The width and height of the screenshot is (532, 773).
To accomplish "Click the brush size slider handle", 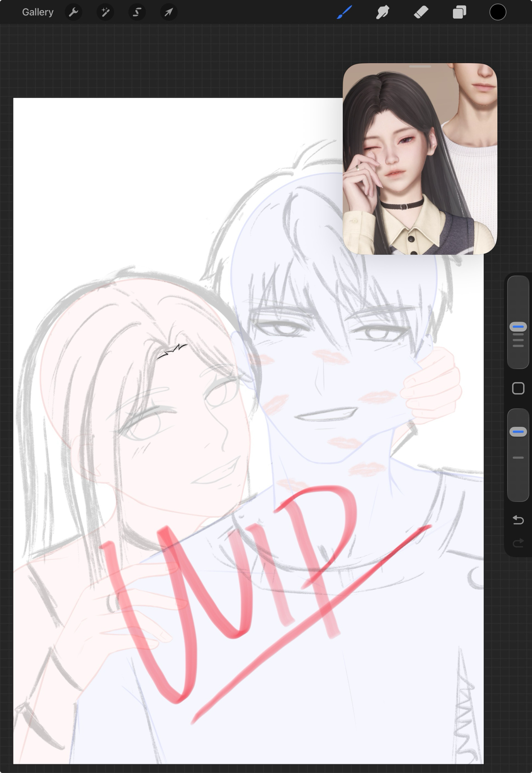I will point(518,327).
